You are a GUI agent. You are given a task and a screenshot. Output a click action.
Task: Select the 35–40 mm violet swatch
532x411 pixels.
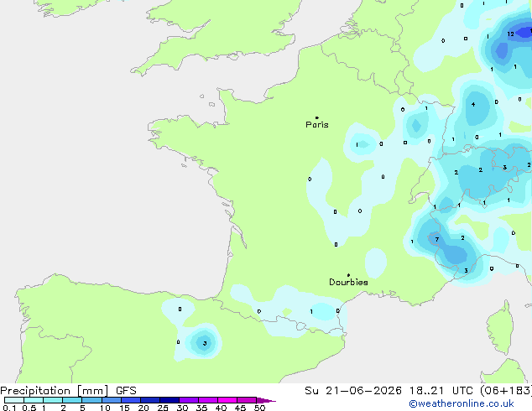click(208, 400)
